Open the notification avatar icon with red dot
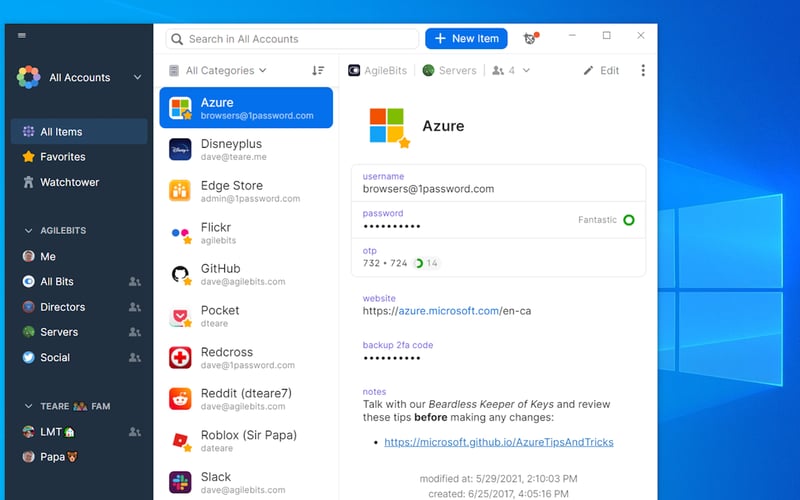 pos(531,38)
